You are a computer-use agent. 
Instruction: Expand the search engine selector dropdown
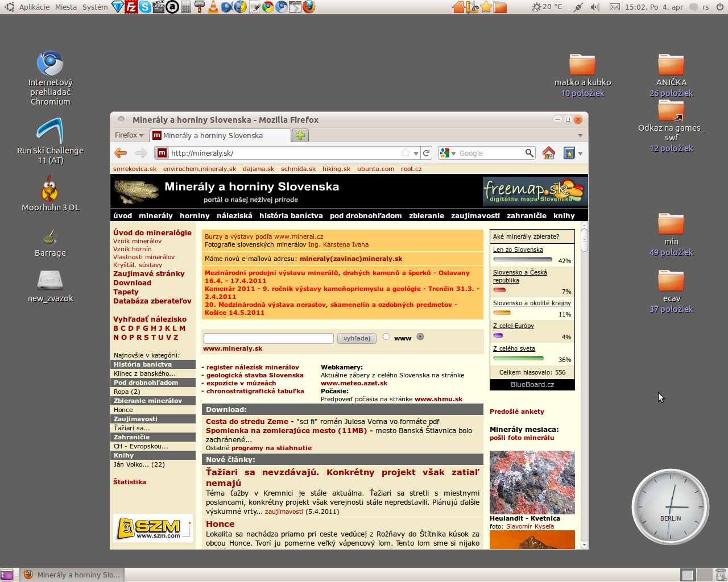click(448, 153)
